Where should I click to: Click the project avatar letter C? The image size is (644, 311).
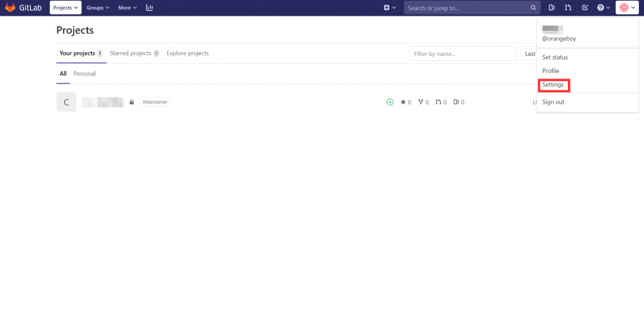66,102
